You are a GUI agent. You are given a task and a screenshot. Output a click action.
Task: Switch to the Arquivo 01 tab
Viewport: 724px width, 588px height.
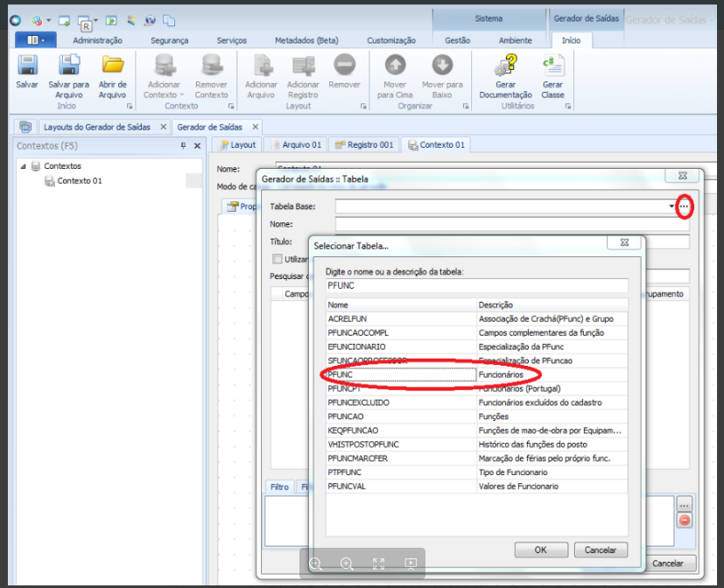pos(296,145)
